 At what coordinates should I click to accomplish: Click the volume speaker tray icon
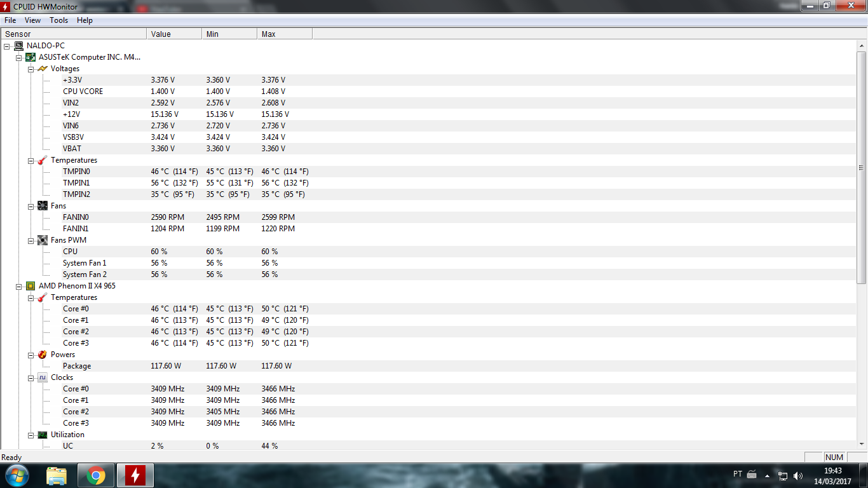[x=798, y=475]
